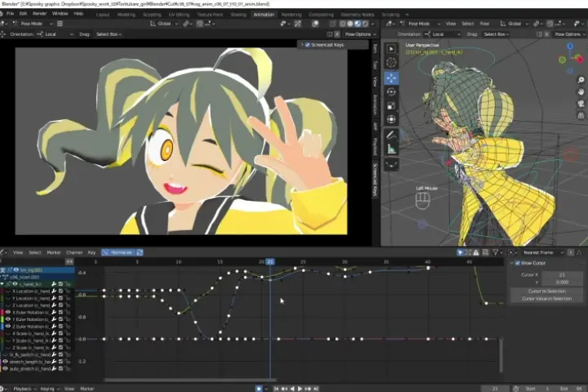The image size is (588, 392).
Task: Click the red X axis on navigation gizmo
Action: [x=580, y=60]
